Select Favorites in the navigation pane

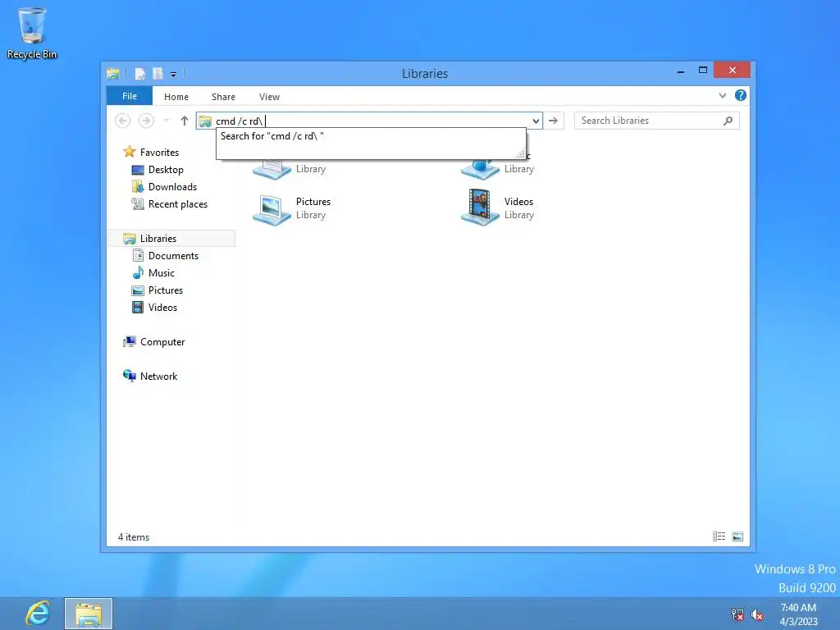[159, 152]
